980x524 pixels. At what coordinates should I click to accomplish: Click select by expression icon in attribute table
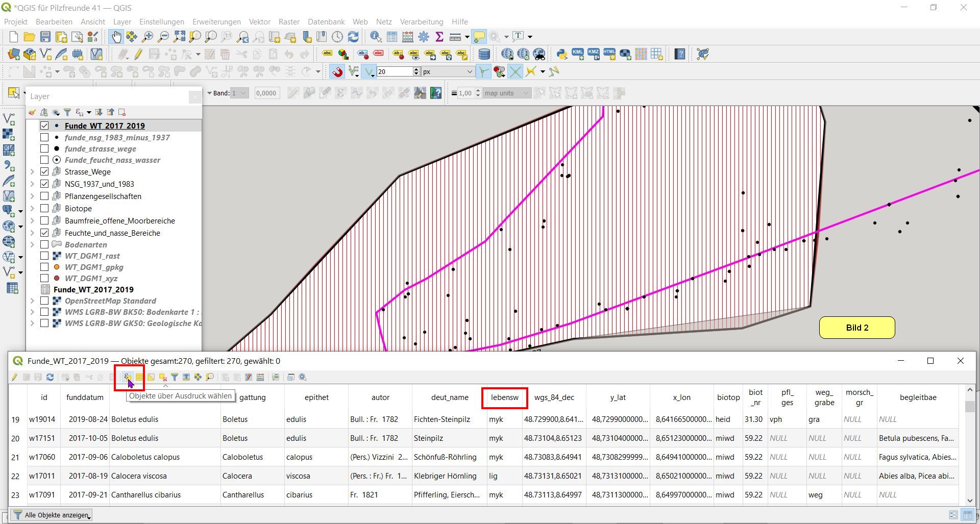coord(128,378)
